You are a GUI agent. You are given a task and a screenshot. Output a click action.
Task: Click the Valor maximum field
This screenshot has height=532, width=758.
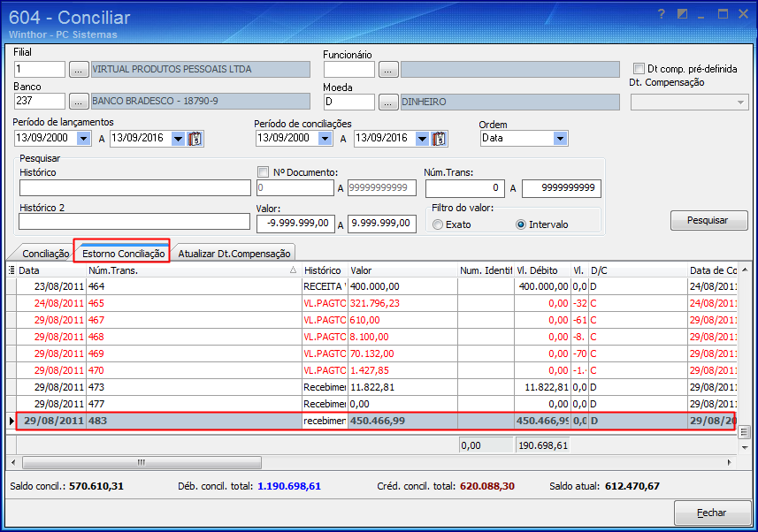pos(382,224)
